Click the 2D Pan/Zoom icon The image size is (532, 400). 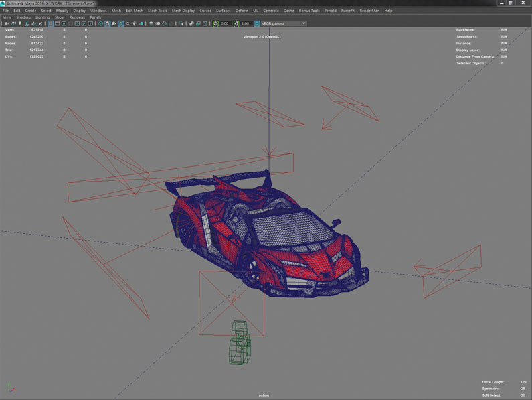[33, 24]
